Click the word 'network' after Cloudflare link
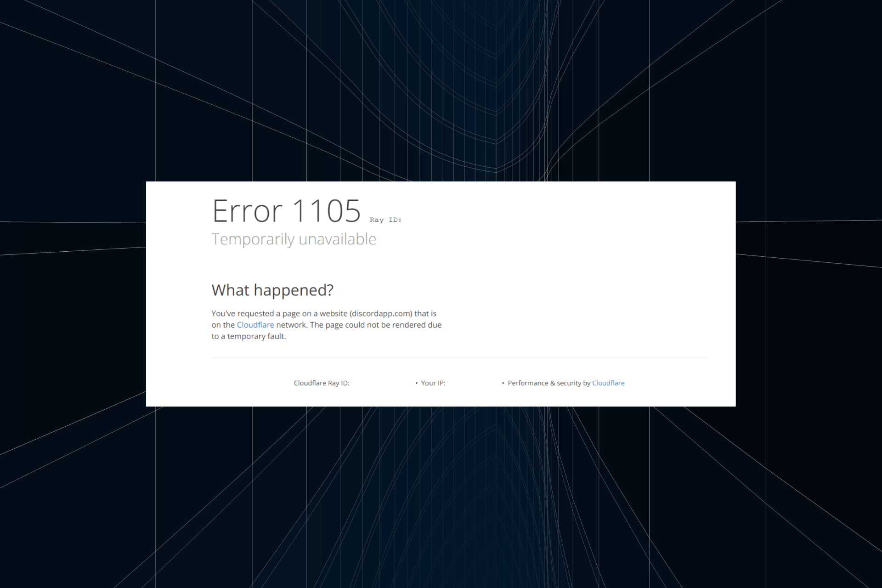Screen dimensions: 882x588 pos(291,325)
